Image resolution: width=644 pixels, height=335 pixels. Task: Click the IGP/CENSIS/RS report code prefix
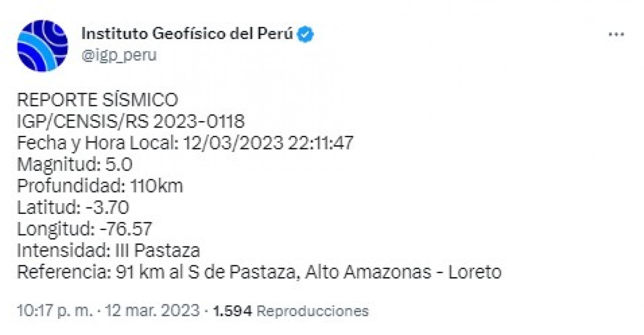(x=83, y=122)
